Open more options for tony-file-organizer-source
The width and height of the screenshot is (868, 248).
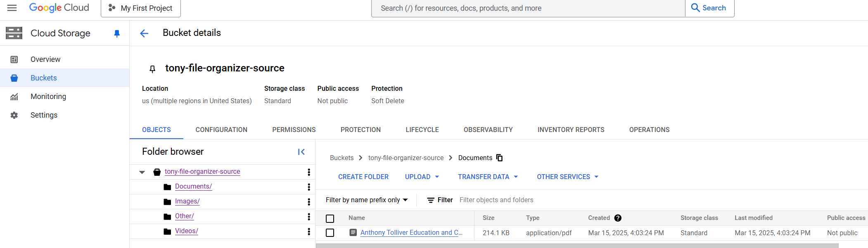309,172
